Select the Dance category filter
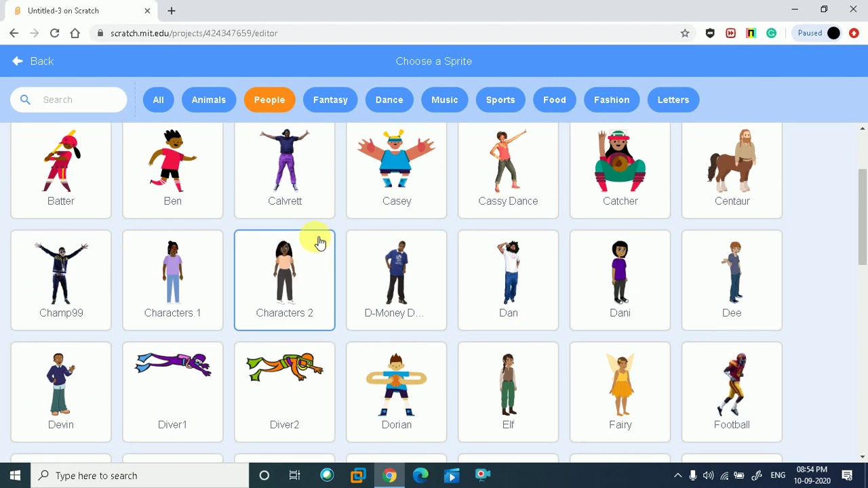The height and width of the screenshot is (488, 868). [x=389, y=100]
